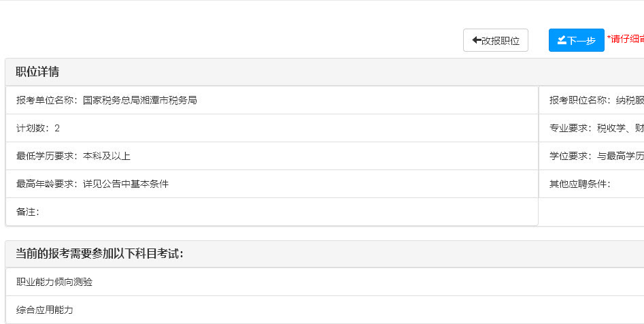This screenshot has height=324, width=644.
Task: Click the 本科及以上 value text
Action: [107, 156]
